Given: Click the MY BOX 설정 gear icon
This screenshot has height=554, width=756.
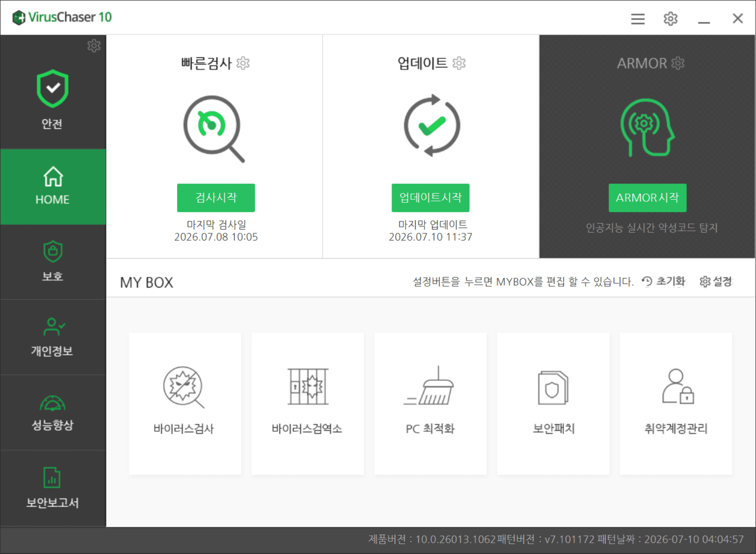Looking at the screenshot, I should tap(705, 282).
